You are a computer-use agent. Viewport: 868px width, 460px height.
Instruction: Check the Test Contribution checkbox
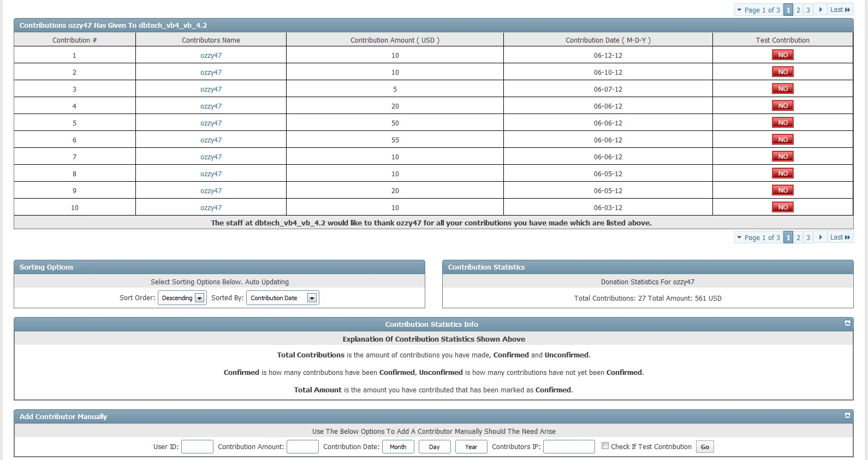(x=605, y=446)
